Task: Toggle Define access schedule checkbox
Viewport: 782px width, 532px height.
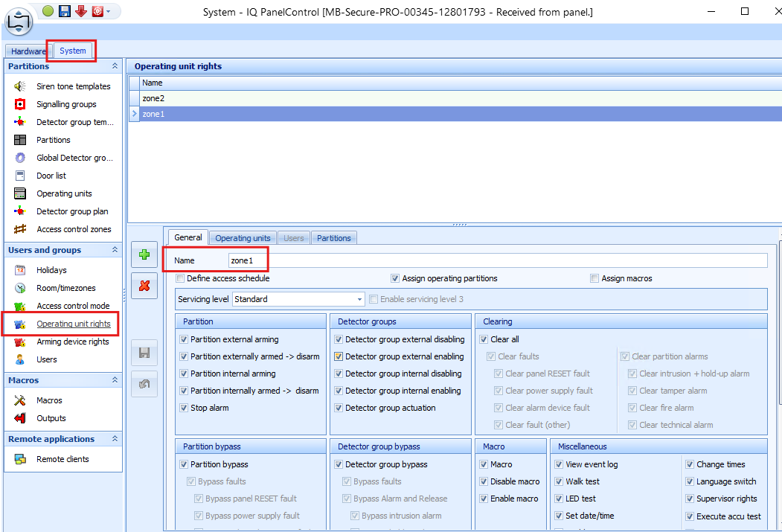Action: click(x=181, y=278)
